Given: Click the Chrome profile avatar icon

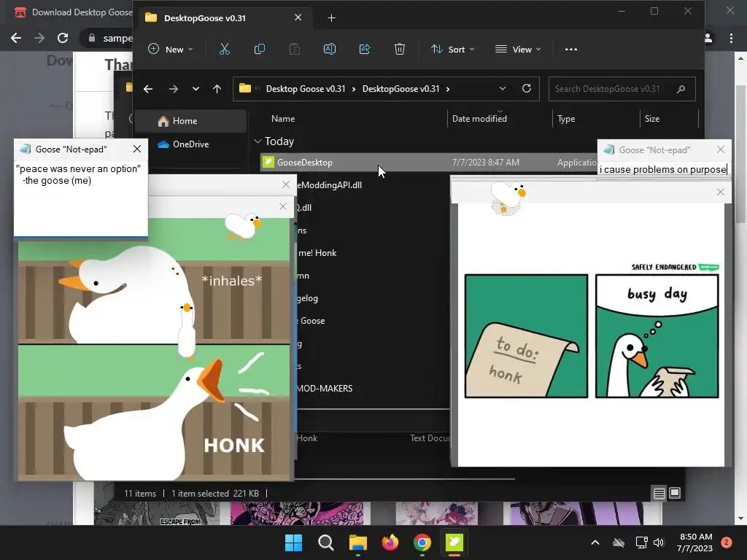Looking at the screenshot, I should pyautogui.click(x=708, y=38).
